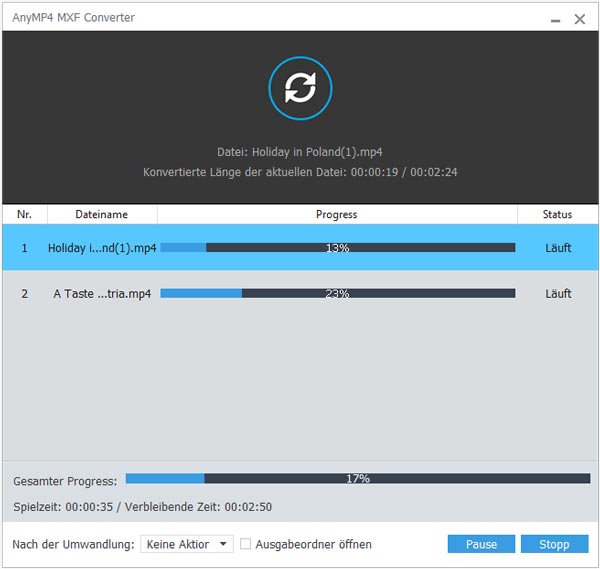Click the AnyMP4 MXF Converter title text
The height and width of the screenshot is (569, 600).
(x=73, y=18)
